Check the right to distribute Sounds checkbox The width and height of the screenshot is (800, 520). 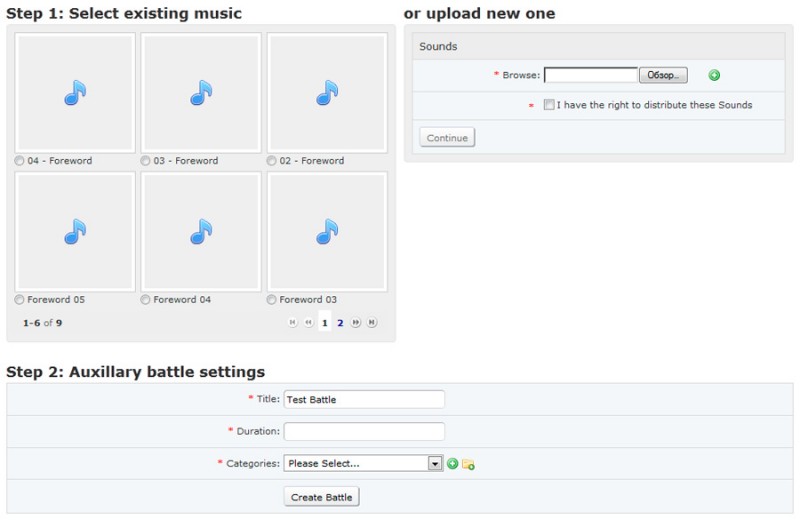(549, 105)
